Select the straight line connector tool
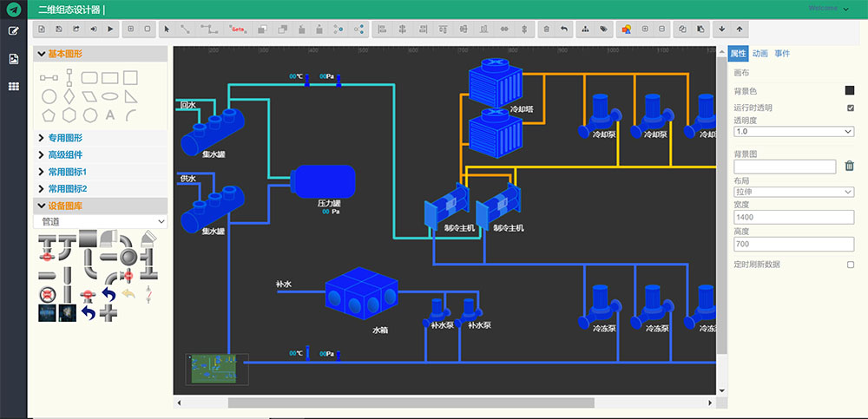Screen dimensions: 868x419 pyautogui.click(x=186, y=29)
